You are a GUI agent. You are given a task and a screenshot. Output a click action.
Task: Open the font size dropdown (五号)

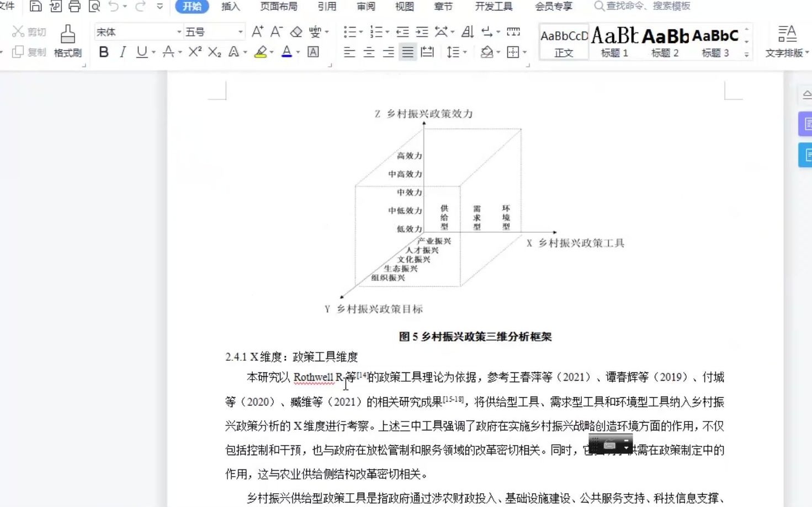pos(240,32)
